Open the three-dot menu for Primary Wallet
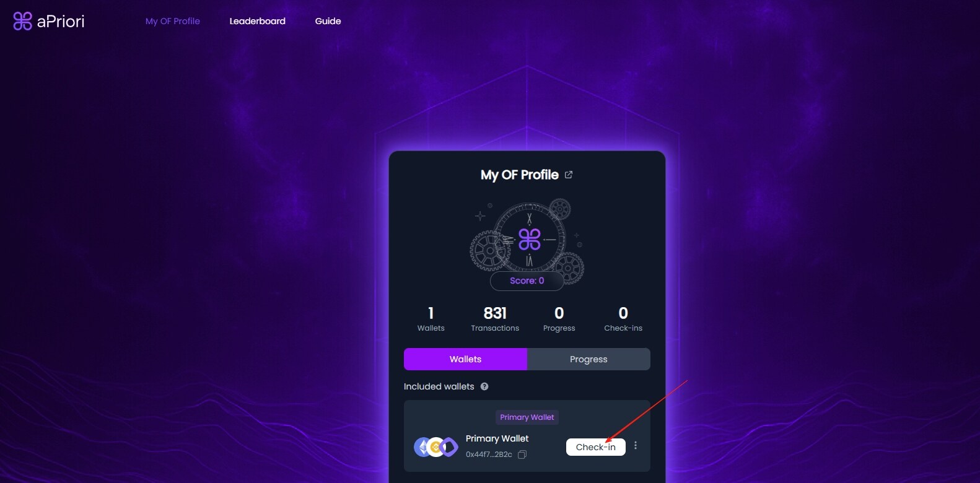This screenshot has height=483, width=980. [636, 446]
